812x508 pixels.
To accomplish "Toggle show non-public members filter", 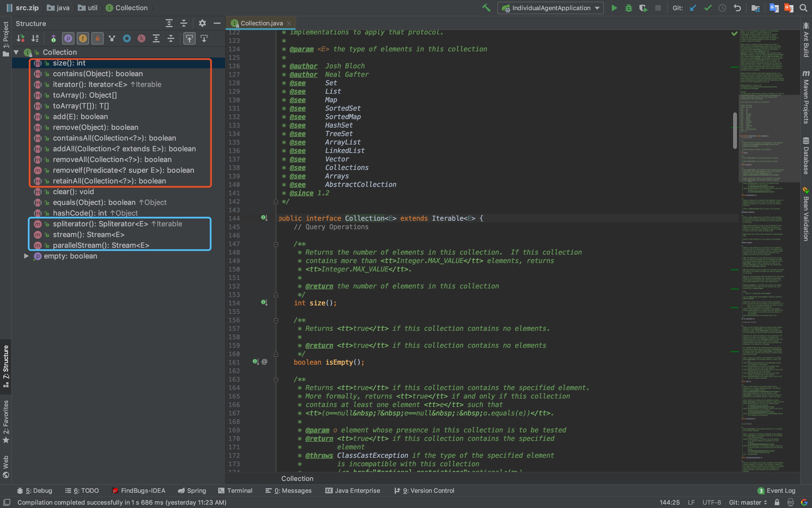I will [x=98, y=38].
